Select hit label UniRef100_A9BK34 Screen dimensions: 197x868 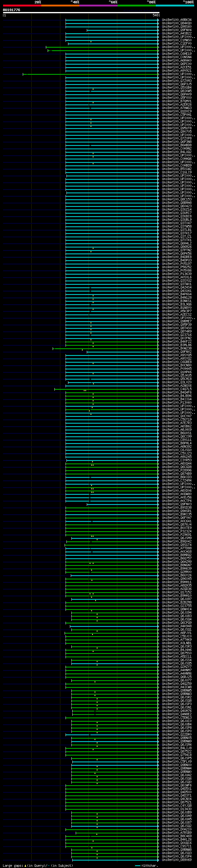pyautogui.click(x=177, y=20)
